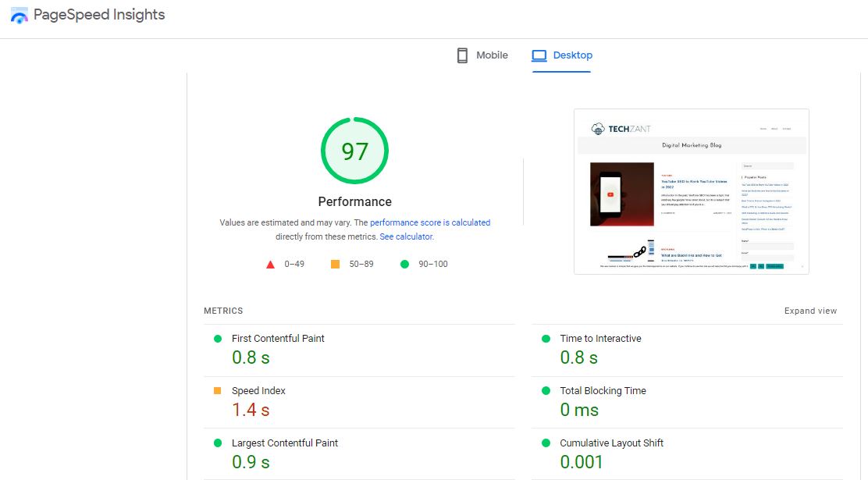Click the orange square beside Speed Index
868x480 pixels.
click(218, 390)
